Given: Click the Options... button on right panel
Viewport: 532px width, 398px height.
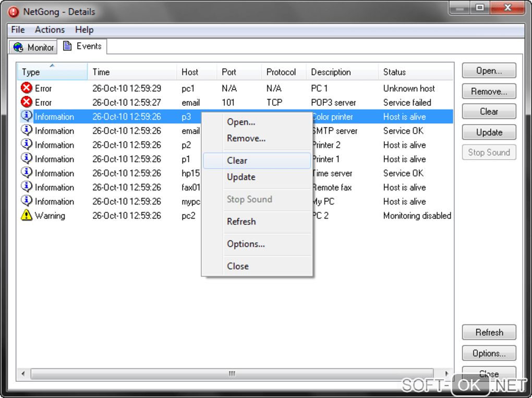Looking at the screenshot, I should 489,353.
